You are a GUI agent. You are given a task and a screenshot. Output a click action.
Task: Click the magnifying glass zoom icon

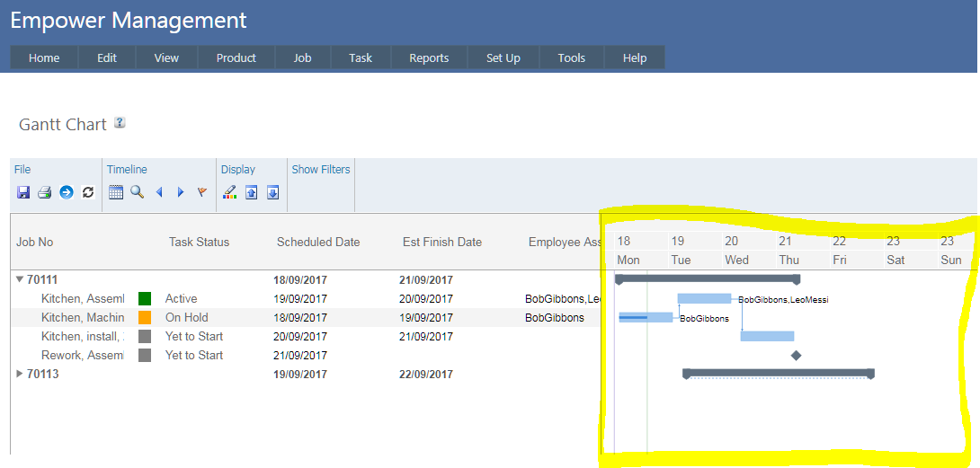137,192
